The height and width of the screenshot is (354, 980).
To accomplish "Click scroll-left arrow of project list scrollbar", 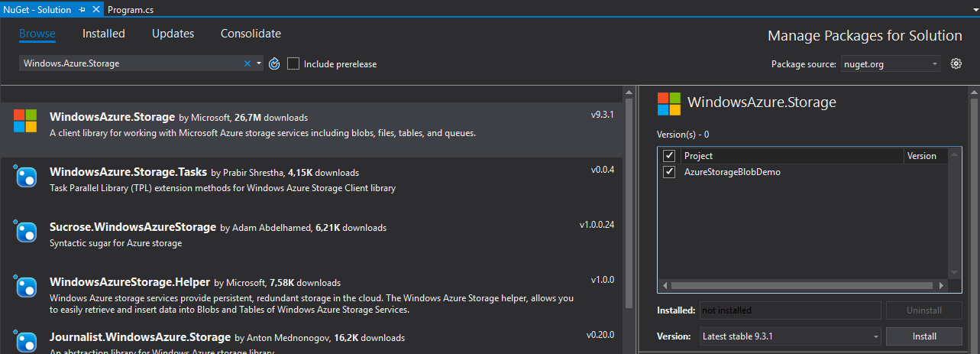I will 664,285.
